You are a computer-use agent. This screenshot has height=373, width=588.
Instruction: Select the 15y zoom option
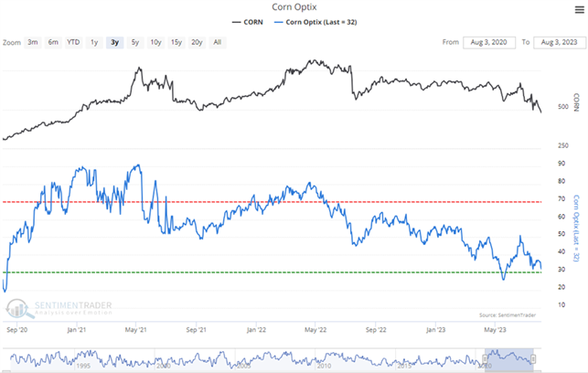click(x=176, y=42)
